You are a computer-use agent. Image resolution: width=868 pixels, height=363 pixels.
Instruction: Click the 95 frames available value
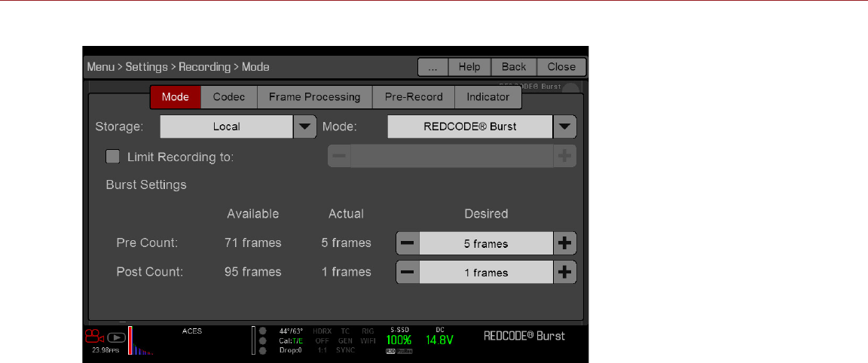click(253, 272)
